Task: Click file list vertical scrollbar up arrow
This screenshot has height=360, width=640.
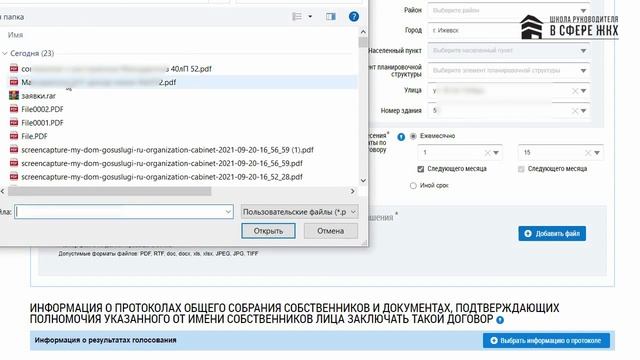Action: [x=363, y=31]
